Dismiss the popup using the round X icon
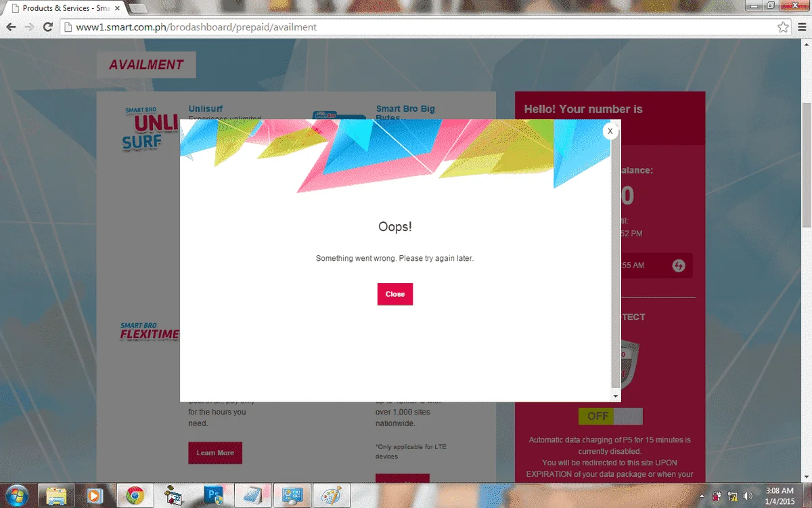Screen dimensions: 812x508 click(610, 131)
